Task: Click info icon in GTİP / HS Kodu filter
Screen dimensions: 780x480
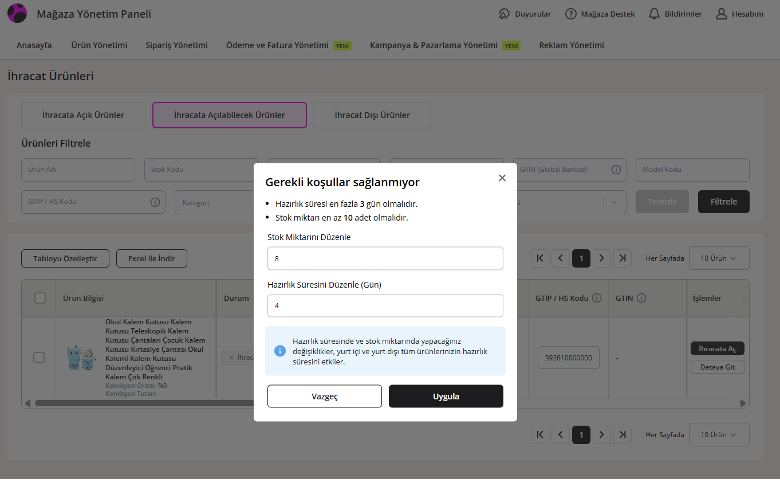Action: [x=155, y=202]
